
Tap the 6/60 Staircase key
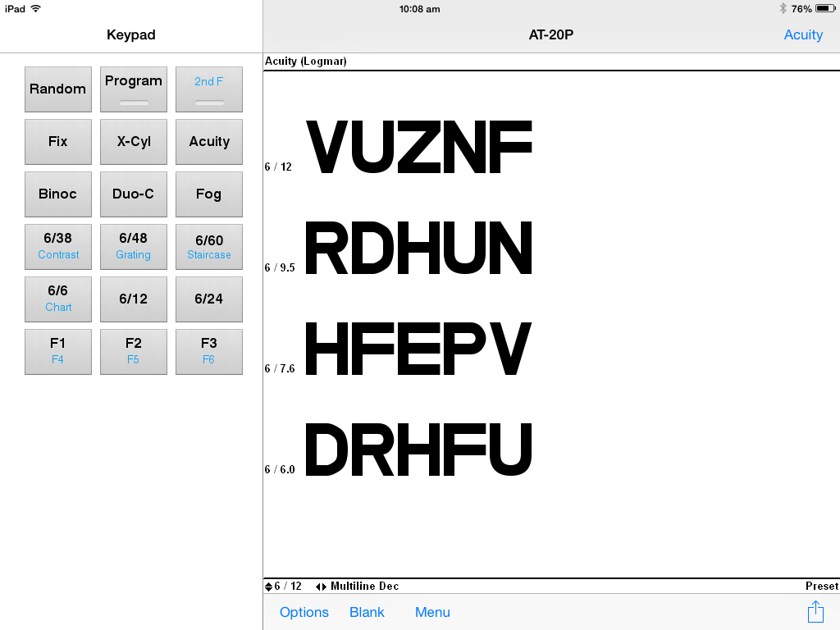pos(209,246)
